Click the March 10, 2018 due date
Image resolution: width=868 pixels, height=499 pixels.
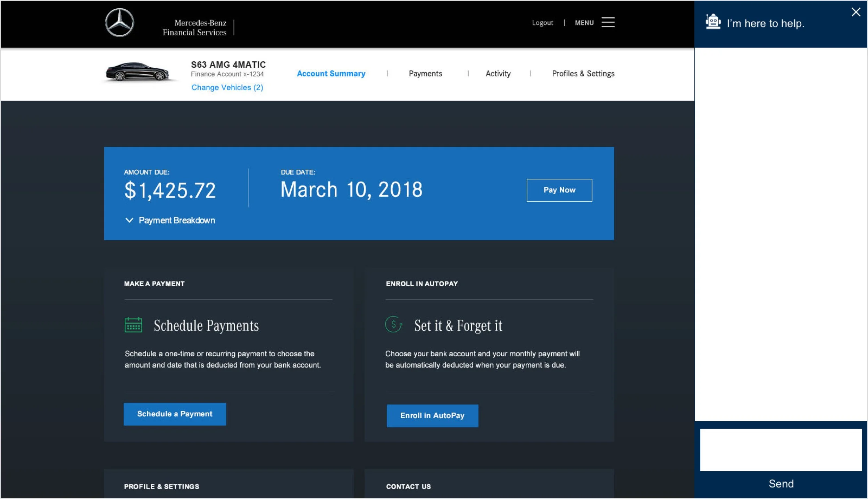351,189
